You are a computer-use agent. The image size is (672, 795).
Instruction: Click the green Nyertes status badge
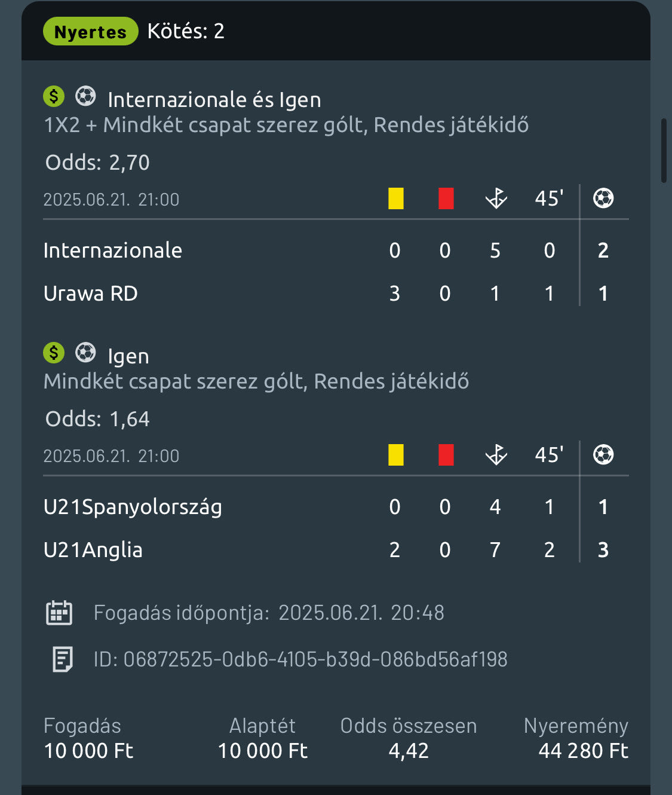point(91,32)
